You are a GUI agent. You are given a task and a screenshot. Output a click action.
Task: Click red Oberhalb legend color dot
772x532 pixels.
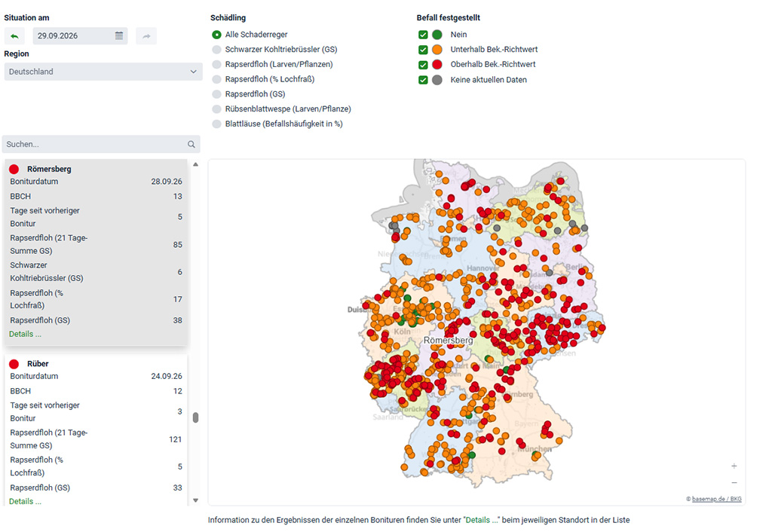pos(437,65)
